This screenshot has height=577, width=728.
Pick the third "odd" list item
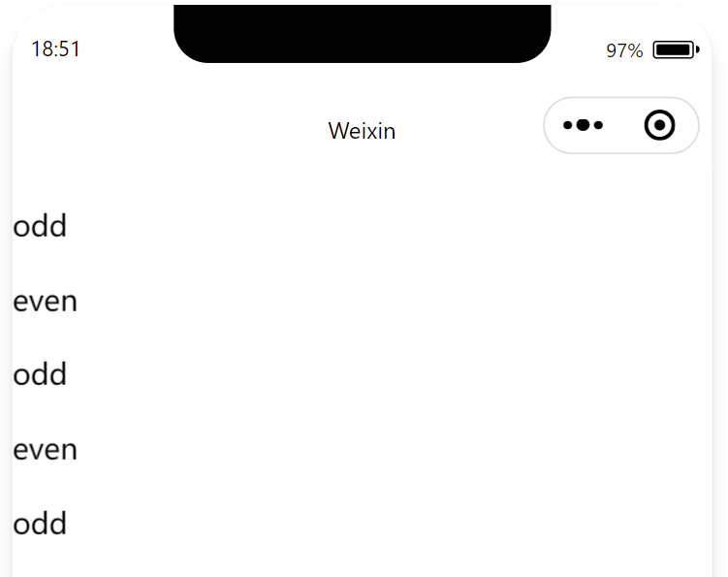point(40,523)
